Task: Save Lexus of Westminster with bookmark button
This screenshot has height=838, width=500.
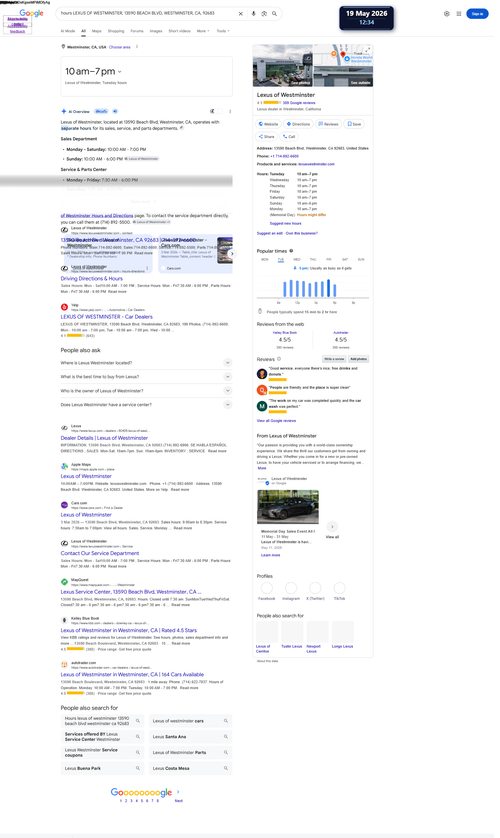Action: 354,124
